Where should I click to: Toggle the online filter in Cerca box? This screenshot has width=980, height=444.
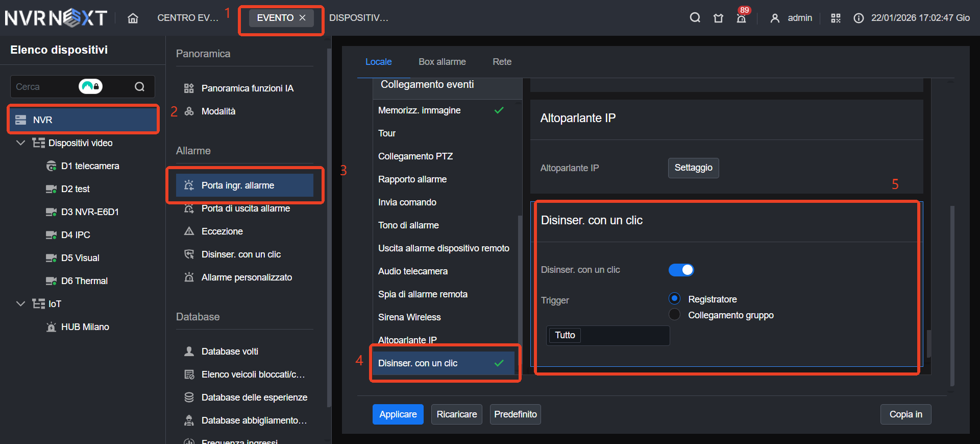tap(90, 86)
